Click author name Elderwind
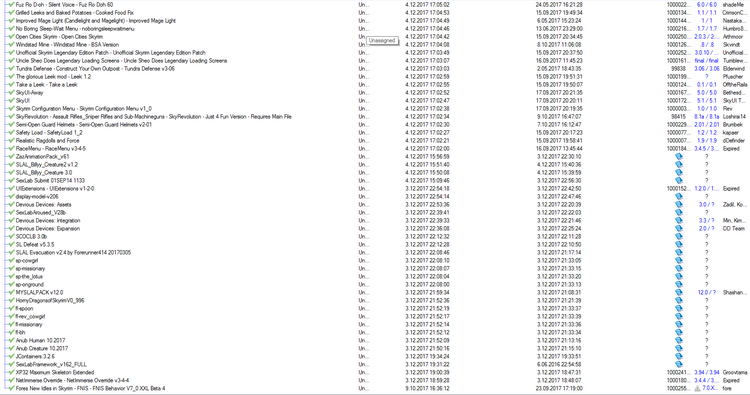Screen dimensions: 750x395 pos(734,69)
